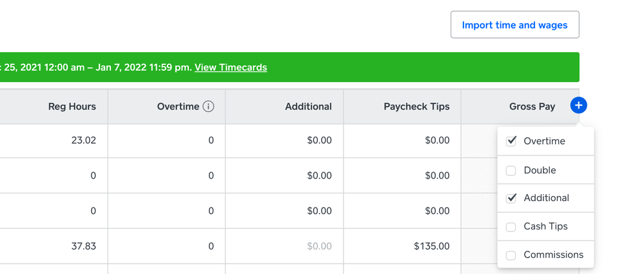
Task: Enable the Double column checkbox
Action: [511, 170]
